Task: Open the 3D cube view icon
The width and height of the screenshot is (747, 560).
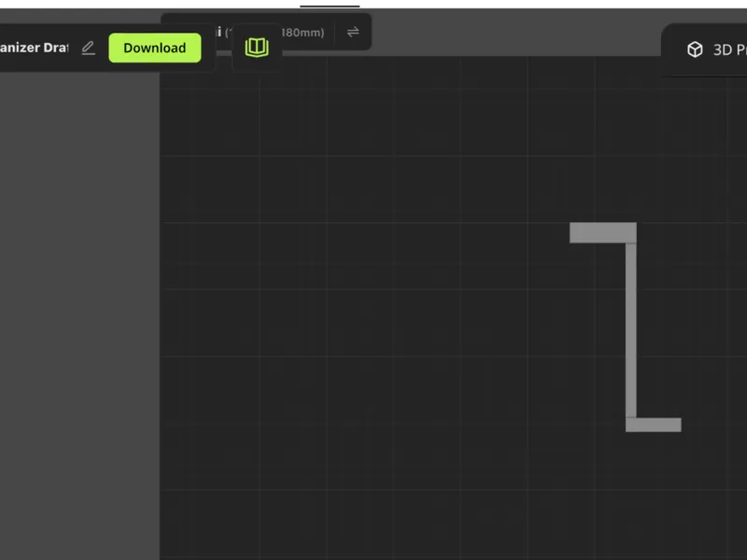Action: pos(695,49)
